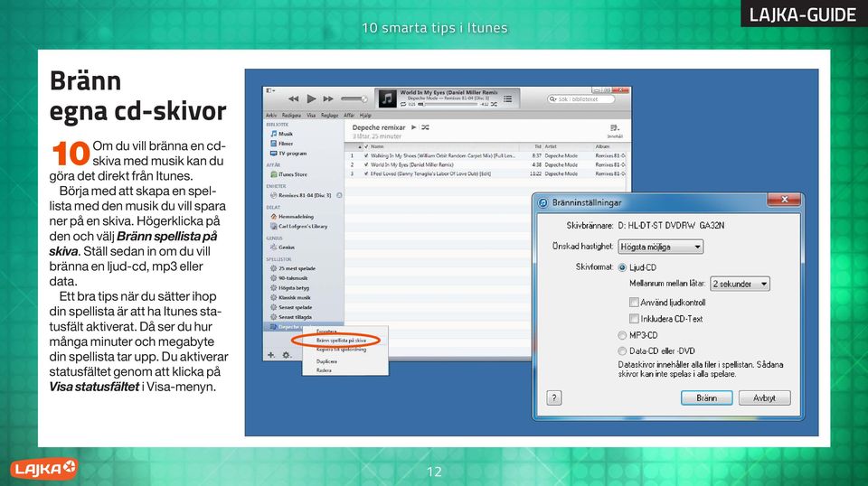Toggle repeat icon in the now-playing display
The height and width of the screenshot is (486, 868).
point(403,104)
